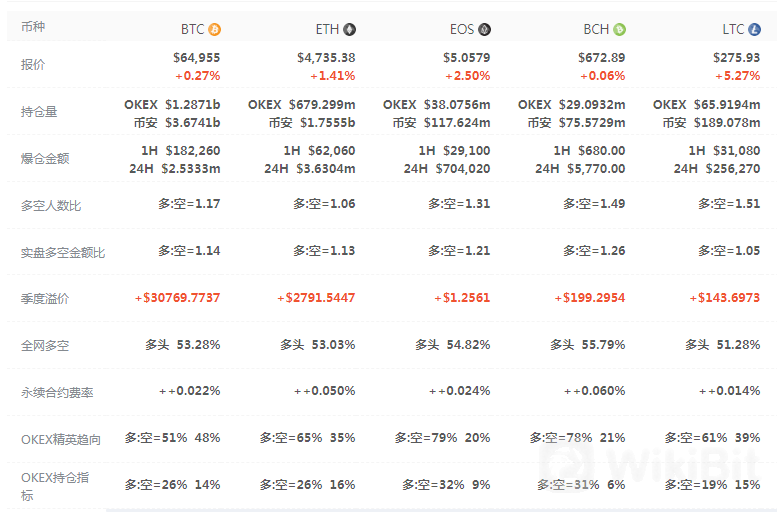Screen dimensions: 777x512
Task: Click BTC price $64,955
Action: [196, 58]
